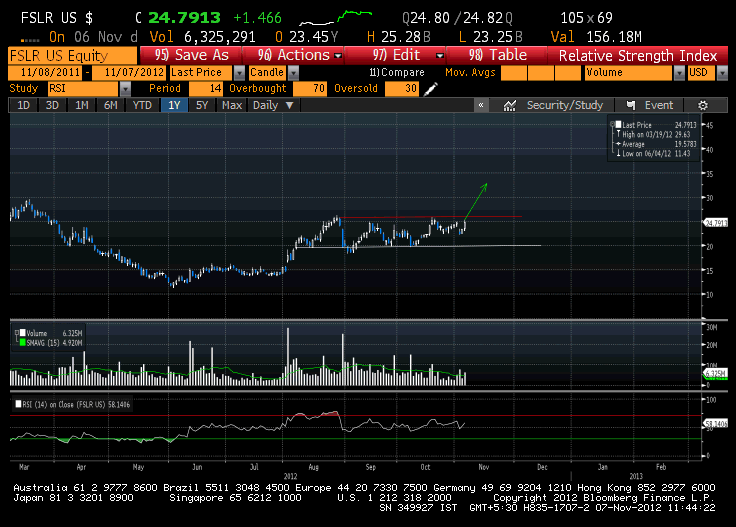Click the change value +1.466
736x527 pixels.
257,18
